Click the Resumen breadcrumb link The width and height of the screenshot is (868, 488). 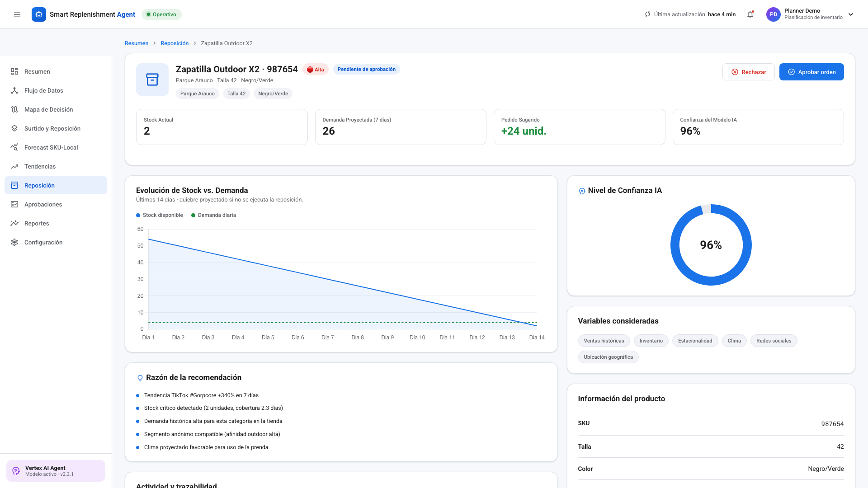pos(137,43)
